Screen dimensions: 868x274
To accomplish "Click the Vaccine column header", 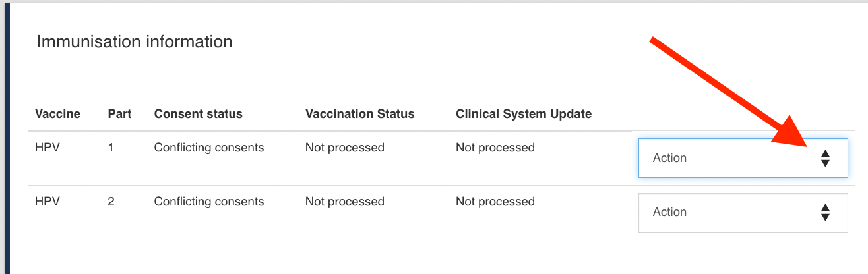I will (57, 114).
